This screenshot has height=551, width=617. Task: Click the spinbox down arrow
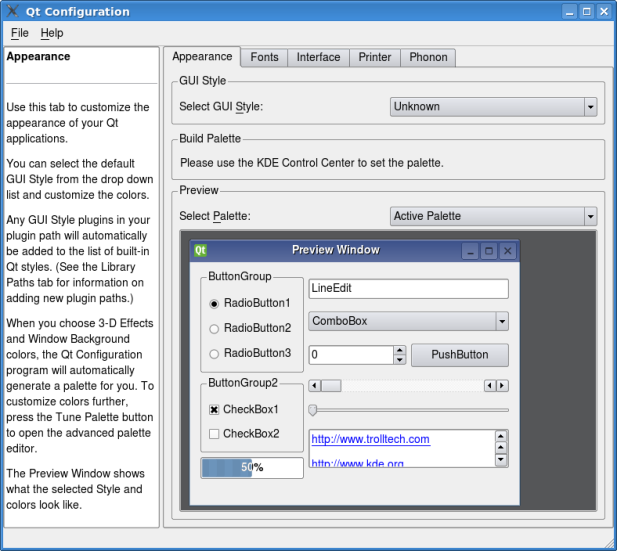(400, 360)
